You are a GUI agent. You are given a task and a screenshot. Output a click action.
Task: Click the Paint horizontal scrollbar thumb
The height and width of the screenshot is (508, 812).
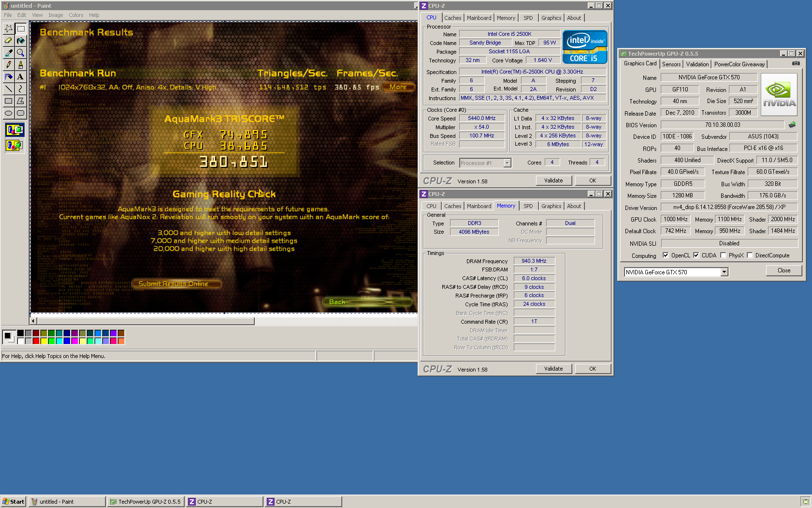coord(145,321)
